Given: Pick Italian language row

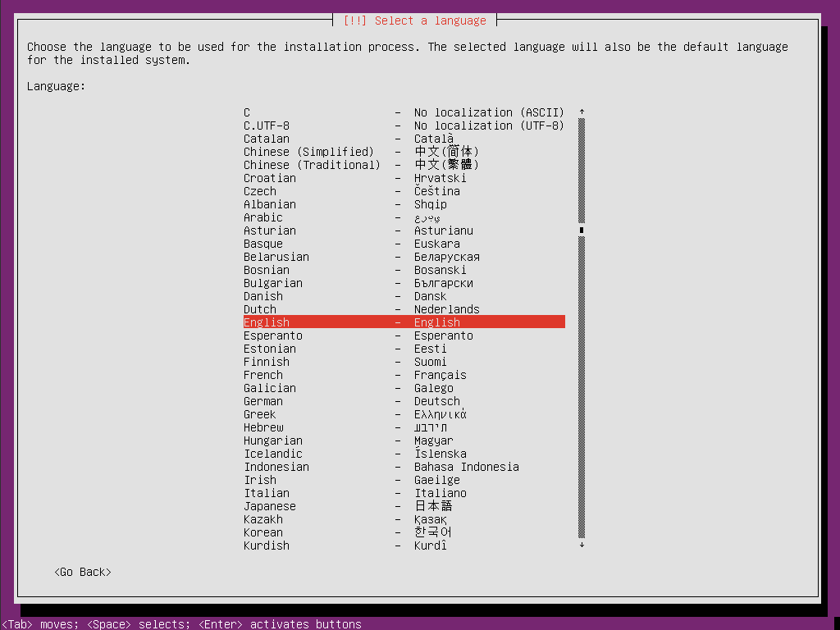Looking at the screenshot, I should click(404, 493).
